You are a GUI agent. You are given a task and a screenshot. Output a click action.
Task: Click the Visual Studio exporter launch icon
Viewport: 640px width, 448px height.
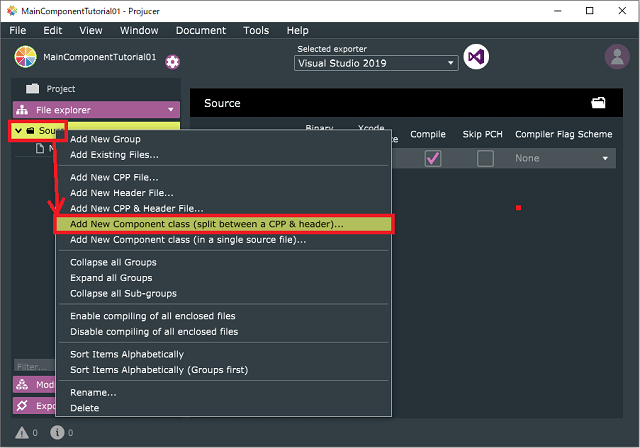point(476,57)
